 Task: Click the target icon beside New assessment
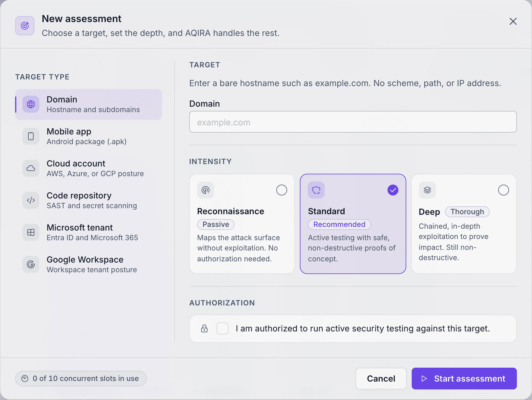pos(25,26)
